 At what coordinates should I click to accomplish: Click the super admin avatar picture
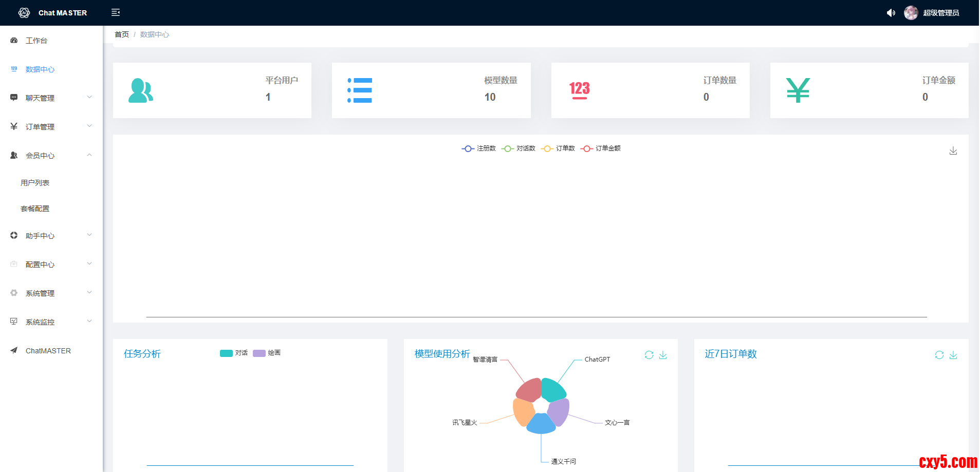coord(911,13)
